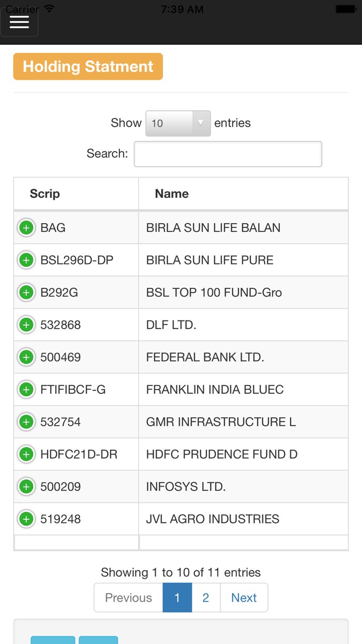Click plus icon next to FEDERAL BANK LTD.
The image size is (362, 644).
coord(26,357)
